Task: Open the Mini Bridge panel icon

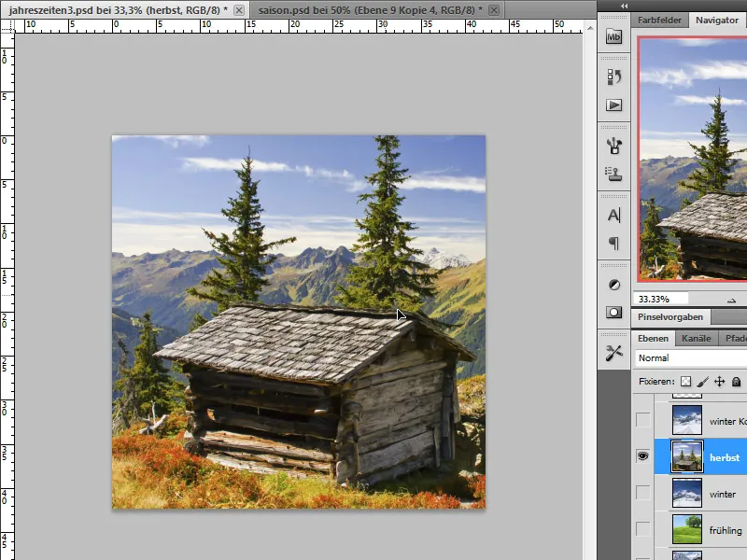Action: [613, 36]
